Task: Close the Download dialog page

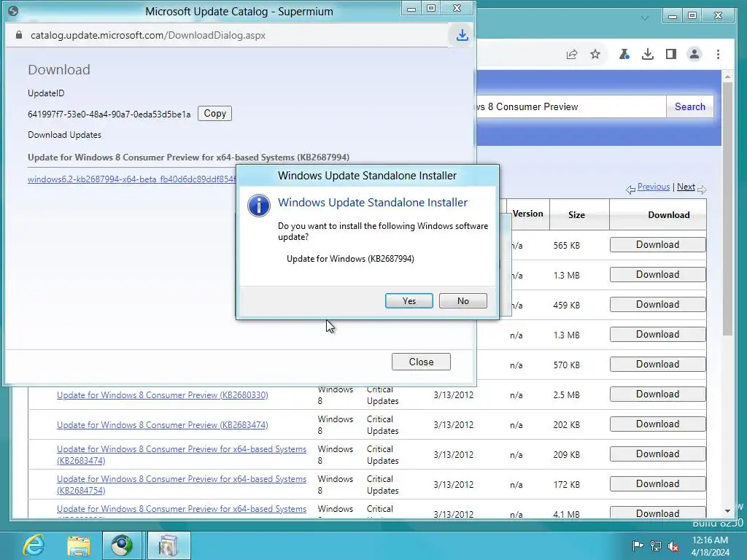Action: click(421, 362)
